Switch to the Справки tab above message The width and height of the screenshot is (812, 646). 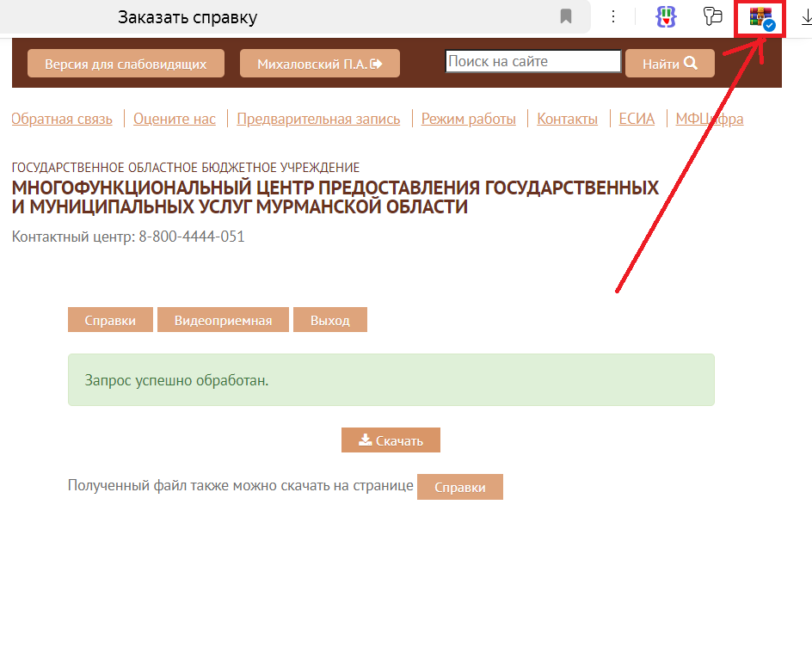click(x=110, y=320)
